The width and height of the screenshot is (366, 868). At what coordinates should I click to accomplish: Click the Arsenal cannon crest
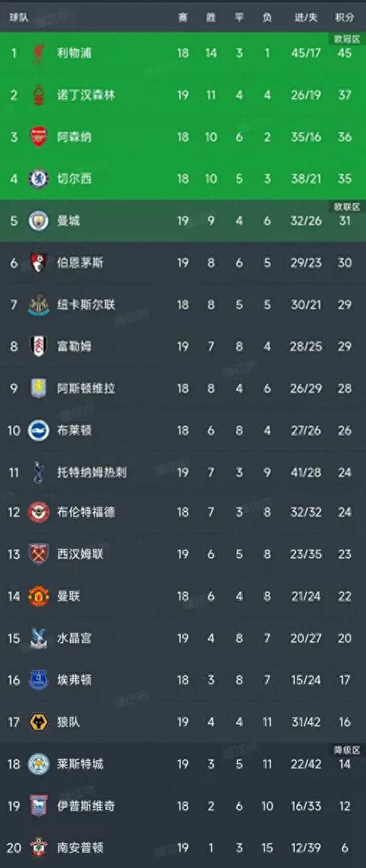point(38,137)
